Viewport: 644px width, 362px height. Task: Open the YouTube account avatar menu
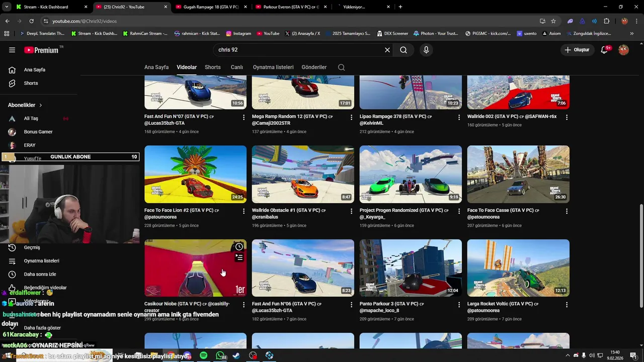coord(623,50)
